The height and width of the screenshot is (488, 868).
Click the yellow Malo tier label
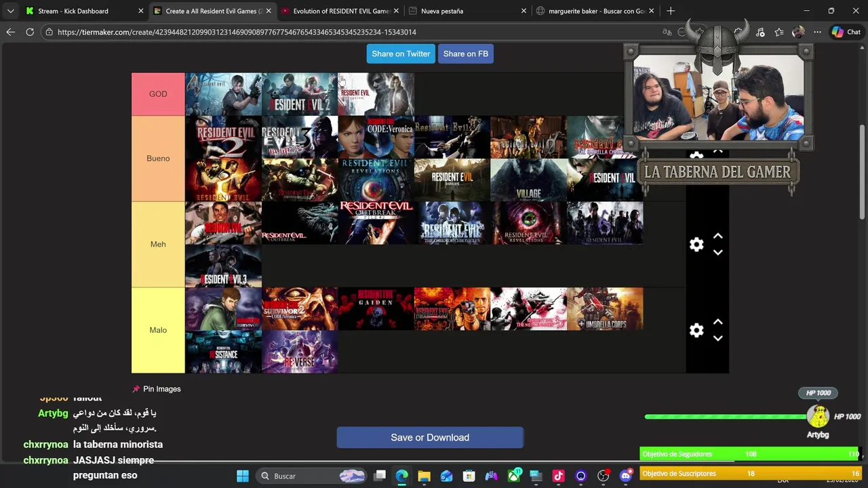(x=158, y=330)
